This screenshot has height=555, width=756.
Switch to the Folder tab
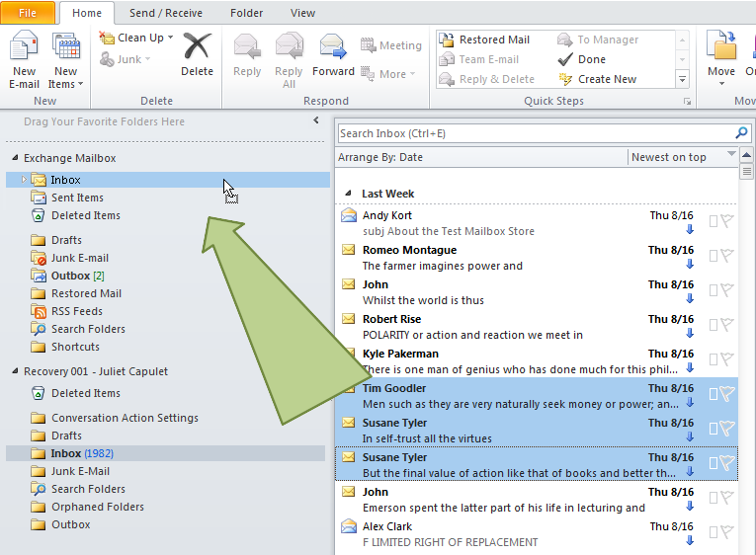(246, 13)
